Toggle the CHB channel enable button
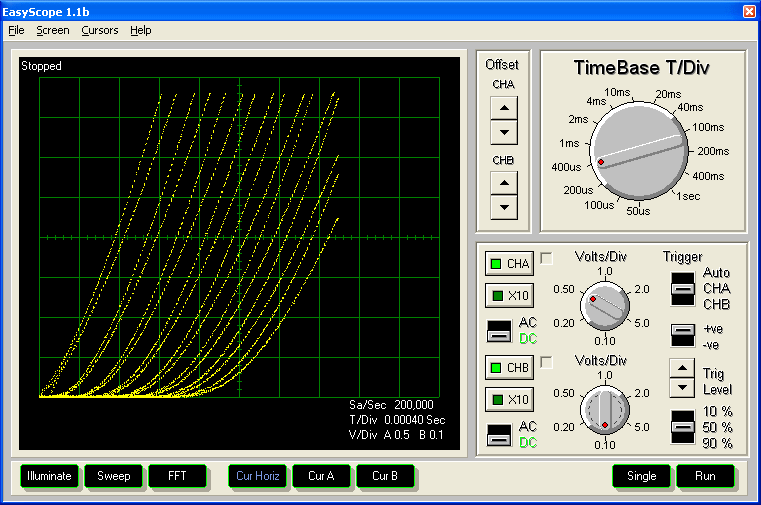 508,367
